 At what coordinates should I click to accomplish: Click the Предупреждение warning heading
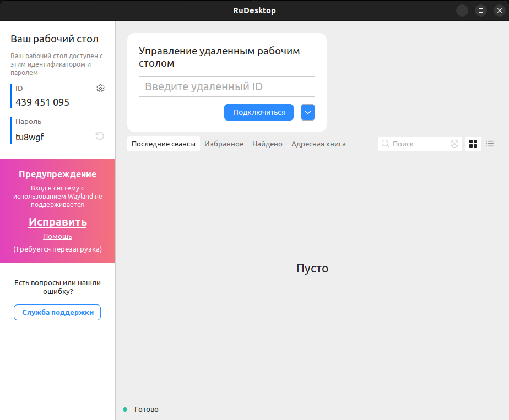point(58,174)
